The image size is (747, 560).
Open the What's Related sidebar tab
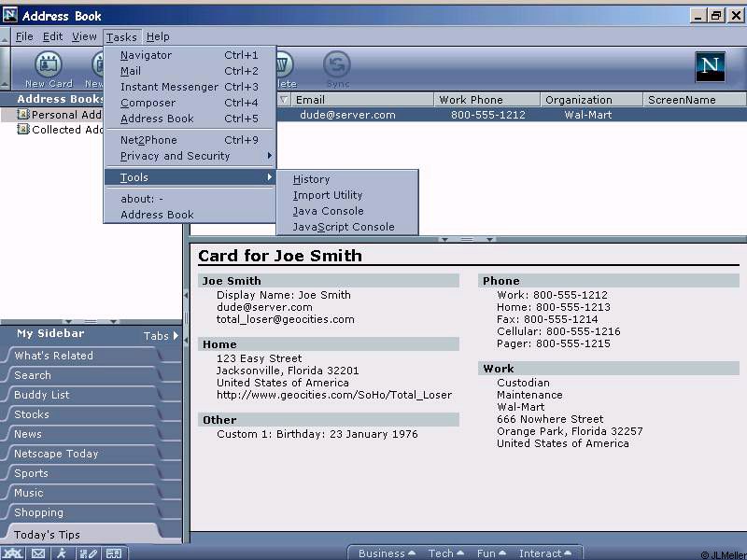click(x=82, y=356)
